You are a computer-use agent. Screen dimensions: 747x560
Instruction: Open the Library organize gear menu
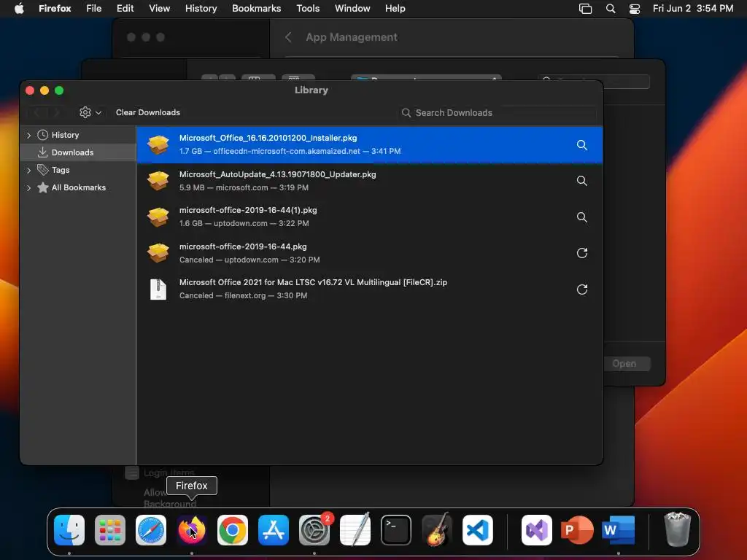pos(90,112)
